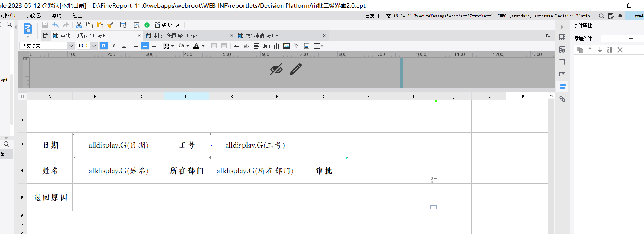Click the 经典浅灰 theme button
Screen dimensions: 644x234
pos(167,25)
